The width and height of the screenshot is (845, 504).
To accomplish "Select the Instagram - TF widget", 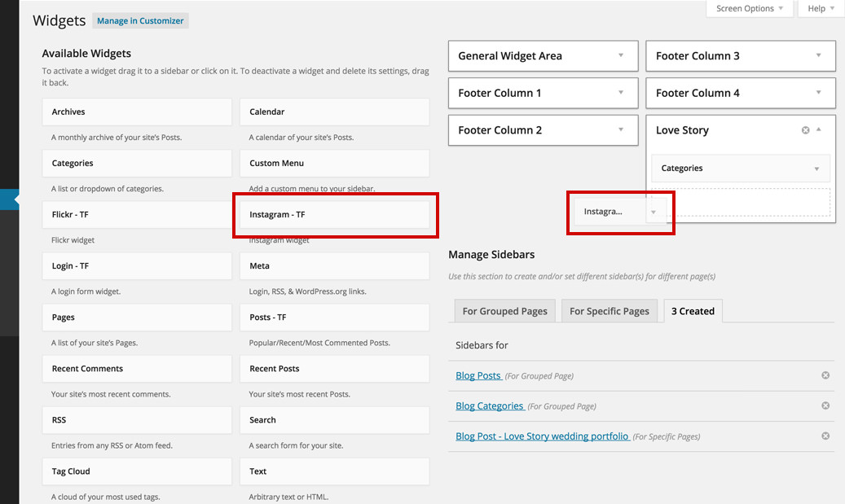I will (x=334, y=215).
